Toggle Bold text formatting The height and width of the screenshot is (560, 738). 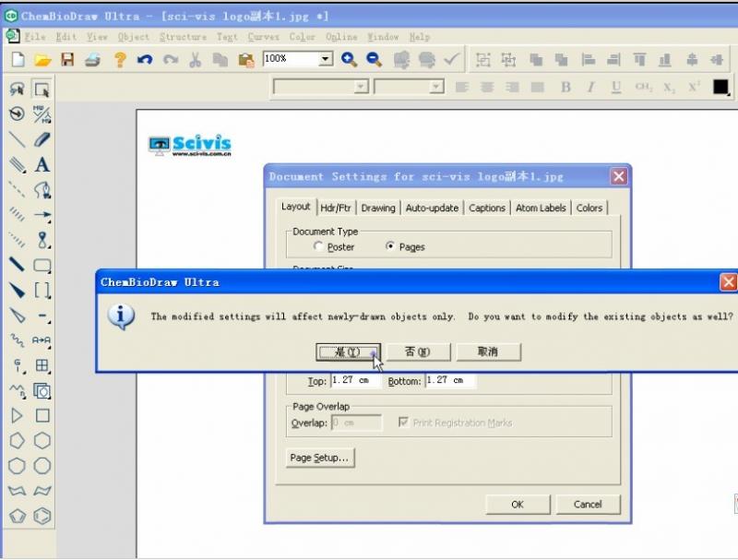pos(565,87)
